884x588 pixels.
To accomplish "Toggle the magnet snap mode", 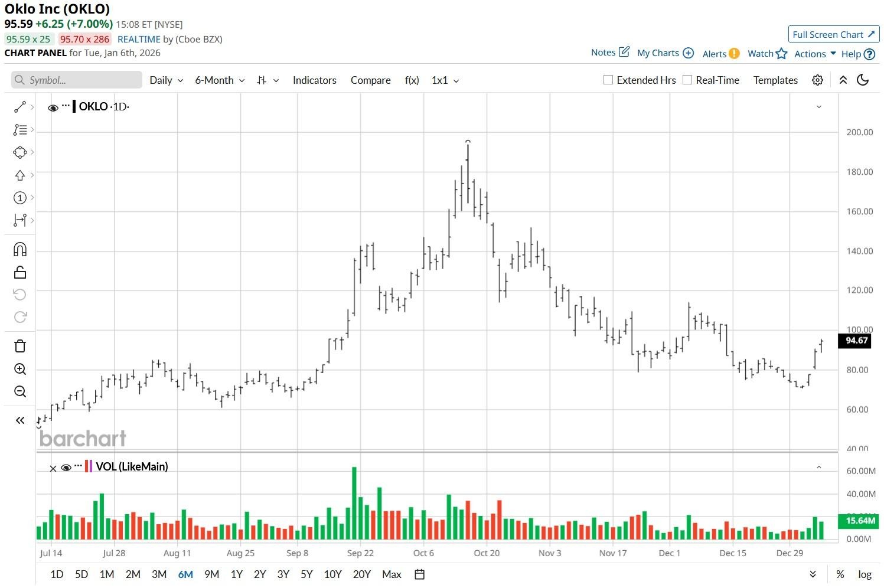I will (19, 249).
